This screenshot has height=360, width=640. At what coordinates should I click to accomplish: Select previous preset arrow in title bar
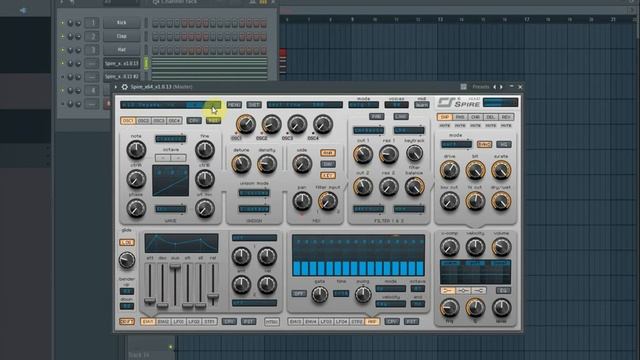pyautogui.click(x=494, y=87)
